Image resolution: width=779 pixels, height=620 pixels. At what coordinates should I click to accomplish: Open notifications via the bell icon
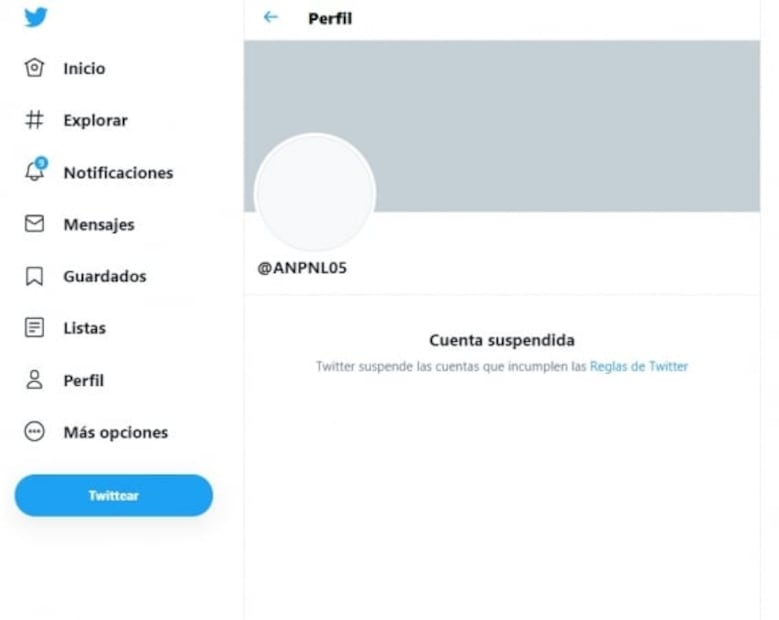click(35, 170)
